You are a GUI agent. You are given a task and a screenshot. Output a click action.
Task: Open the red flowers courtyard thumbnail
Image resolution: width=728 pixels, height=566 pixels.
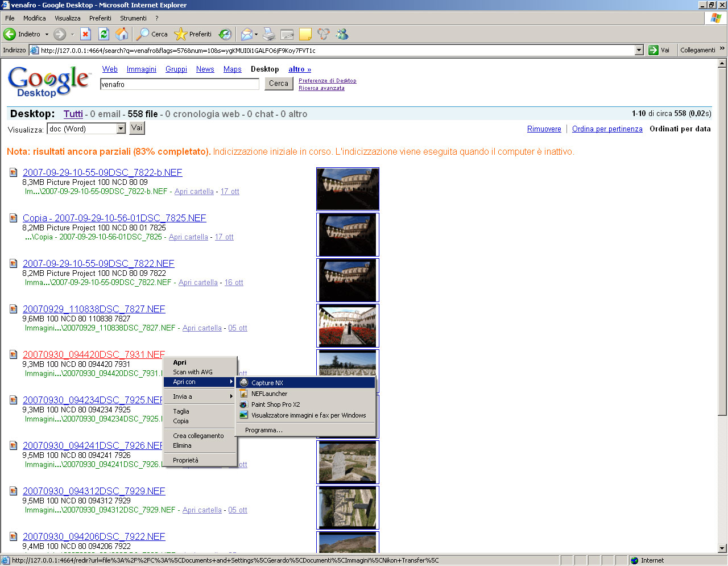coord(348,325)
